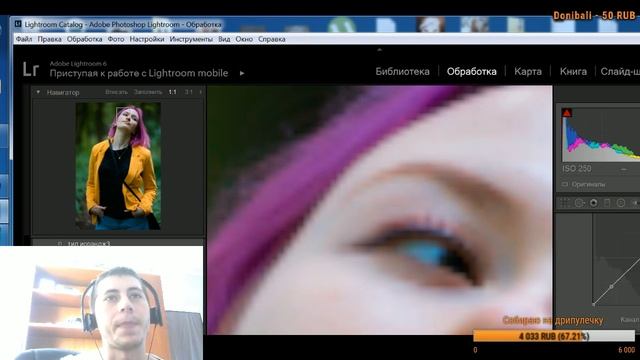The width and height of the screenshot is (640, 360).
Task: Open the Справка menu
Action: point(271,39)
